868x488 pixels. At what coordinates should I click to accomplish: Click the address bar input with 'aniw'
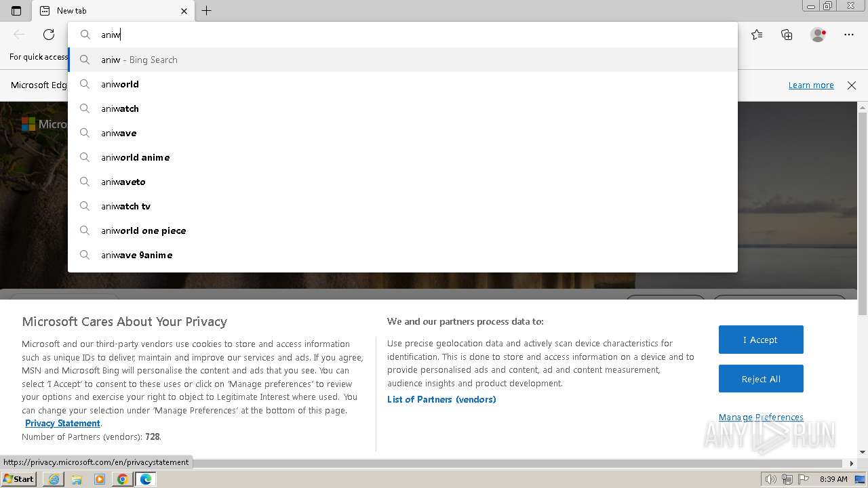coord(403,35)
